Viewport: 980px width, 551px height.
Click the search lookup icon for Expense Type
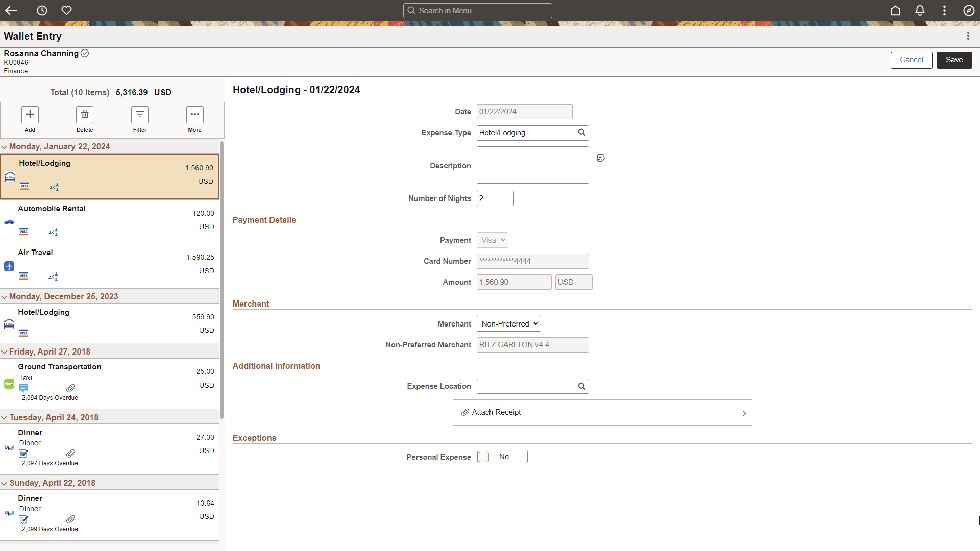pyautogui.click(x=581, y=132)
